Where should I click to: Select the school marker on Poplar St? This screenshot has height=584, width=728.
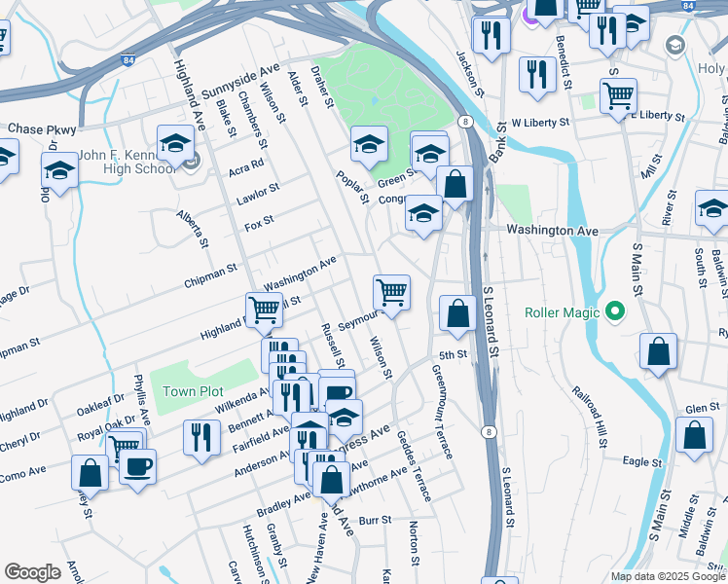(369, 148)
